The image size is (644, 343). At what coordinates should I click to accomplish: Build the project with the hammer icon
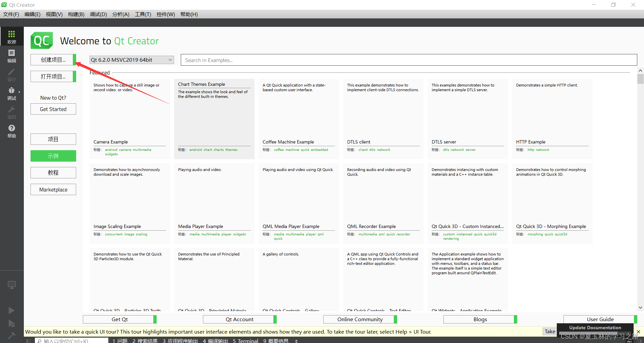(x=11, y=336)
